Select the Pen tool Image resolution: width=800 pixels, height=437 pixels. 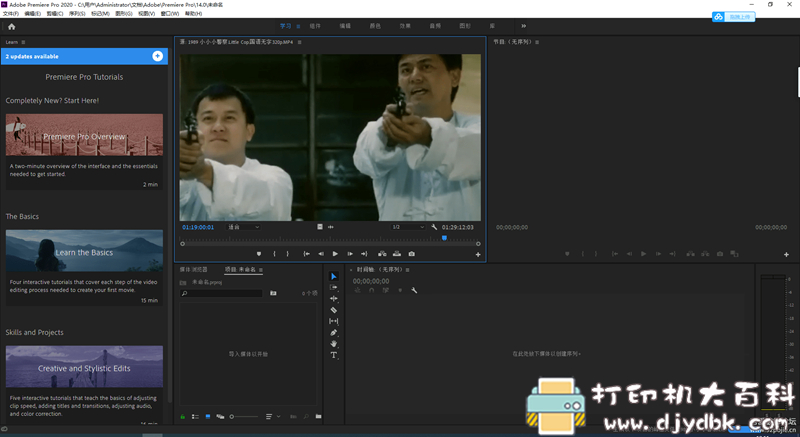click(x=334, y=332)
